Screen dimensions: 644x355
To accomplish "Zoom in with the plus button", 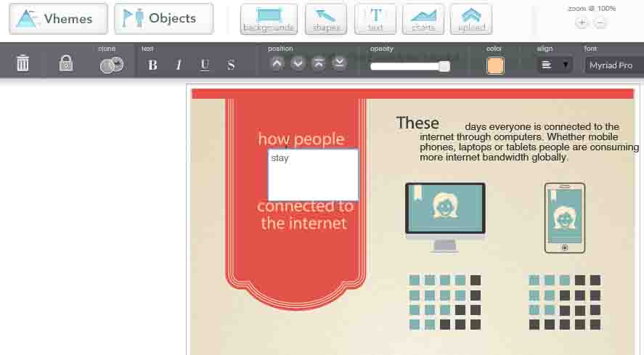I will pyautogui.click(x=582, y=23).
